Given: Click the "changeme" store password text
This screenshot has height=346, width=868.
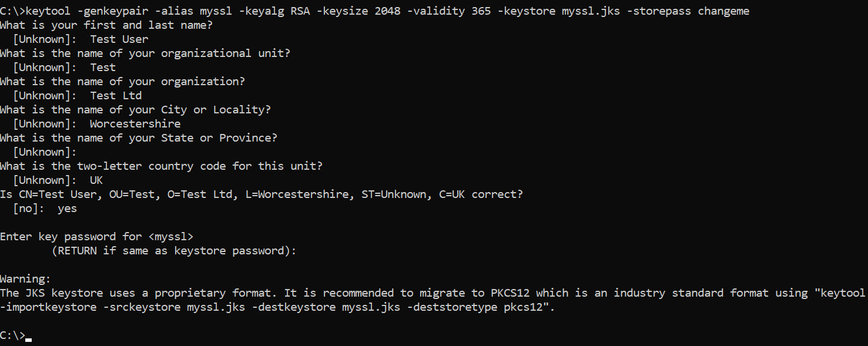Looking at the screenshot, I should (723, 11).
